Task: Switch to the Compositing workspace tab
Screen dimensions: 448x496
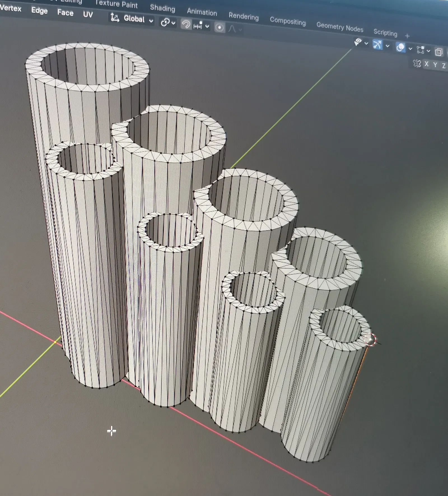Action: 288,21
